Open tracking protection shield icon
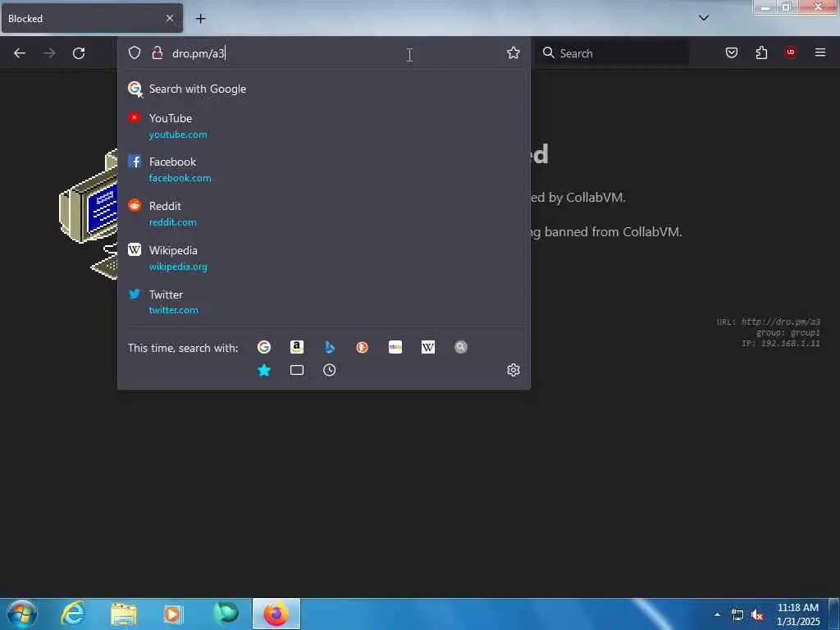 (x=135, y=52)
